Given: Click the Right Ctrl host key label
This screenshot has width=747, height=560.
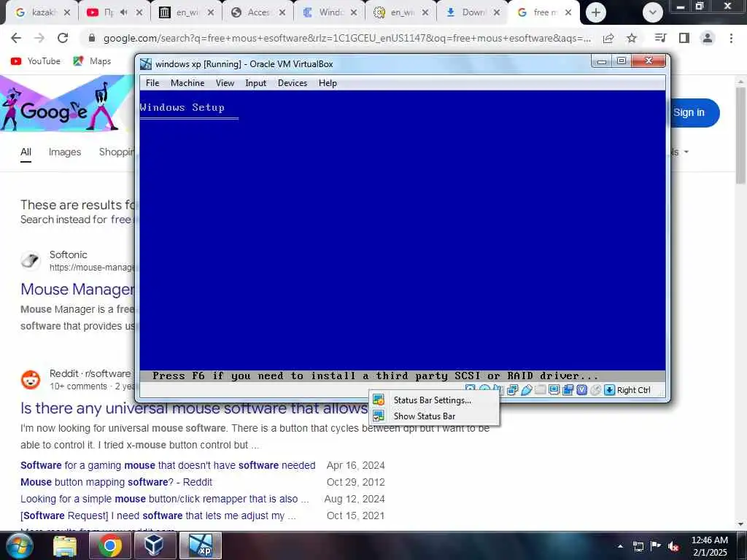Looking at the screenshot, I should (x=634, y=390).
